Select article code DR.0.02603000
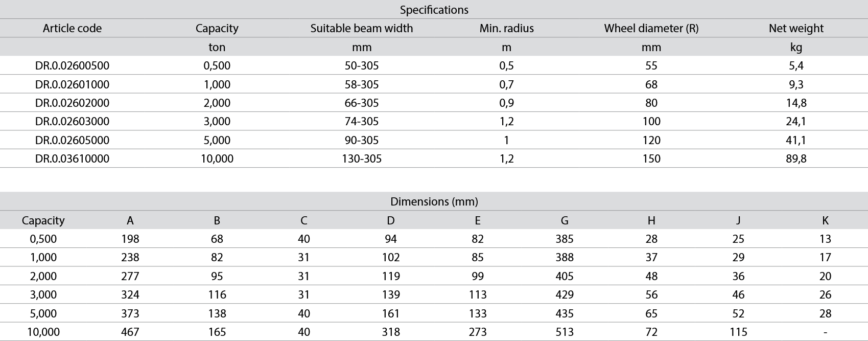Screen dimensions: 868x341 pyautogui.click(x=72, y=122)
